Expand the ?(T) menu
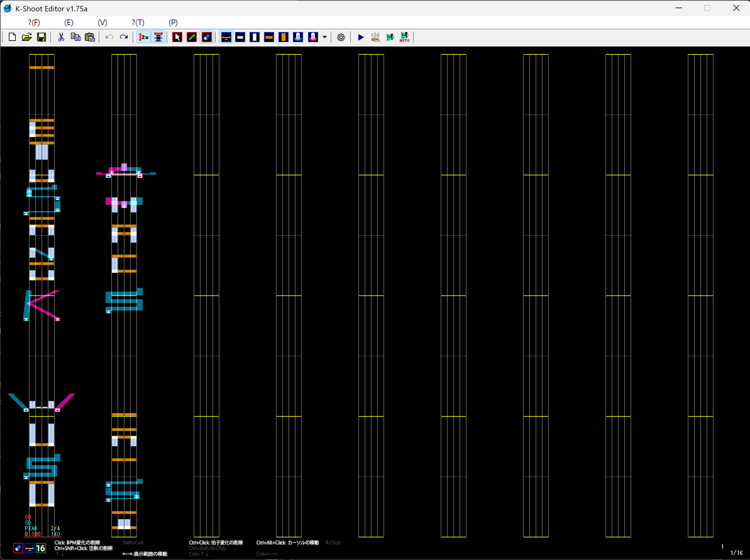This screenshot has height=560, width=750. pyautogui.click(x=137, y=22)
